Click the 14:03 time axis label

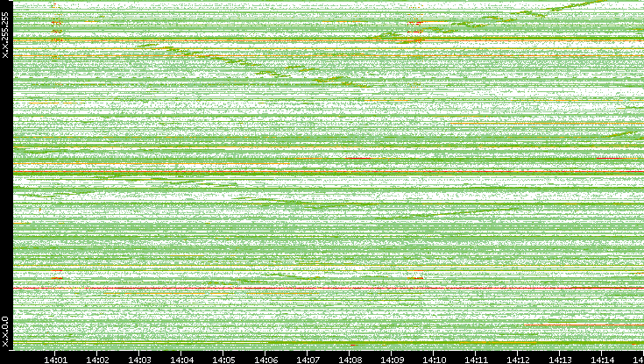click(x=139, y=360)
